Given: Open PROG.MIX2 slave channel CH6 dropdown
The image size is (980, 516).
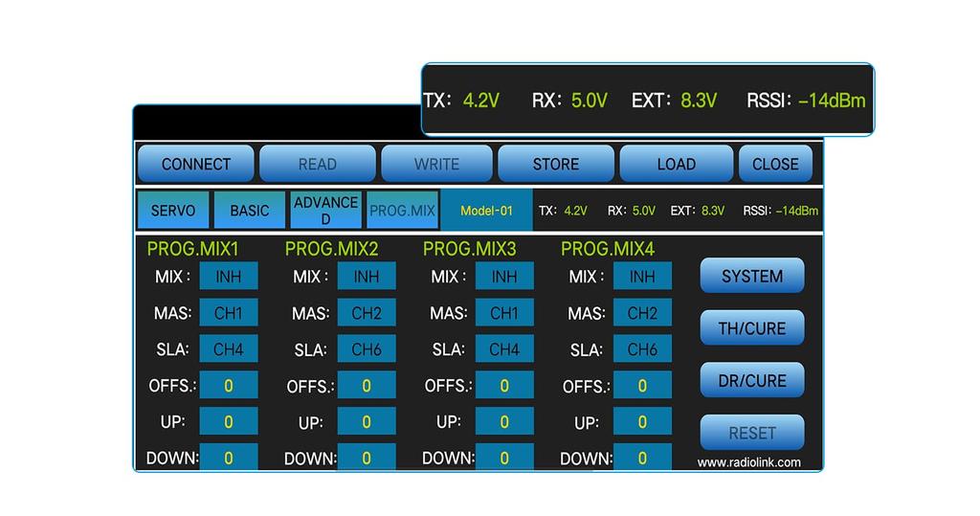Looking at the screenshot, I should pos(367,349).
